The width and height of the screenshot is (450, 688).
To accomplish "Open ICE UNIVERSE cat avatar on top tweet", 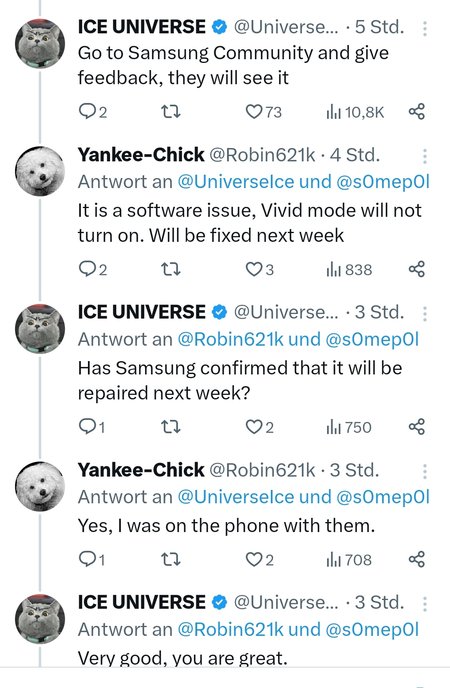I will point(40,43).
